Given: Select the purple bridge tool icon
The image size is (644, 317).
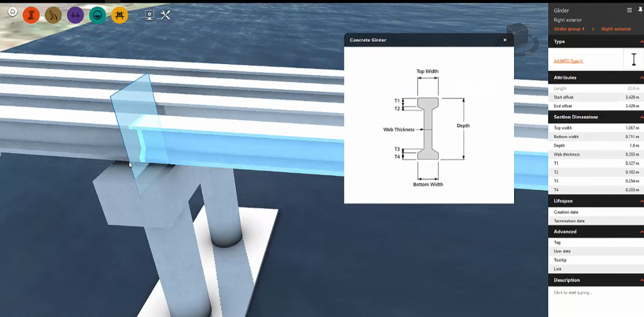Looking at the screenshot, I should pos(75,15).
